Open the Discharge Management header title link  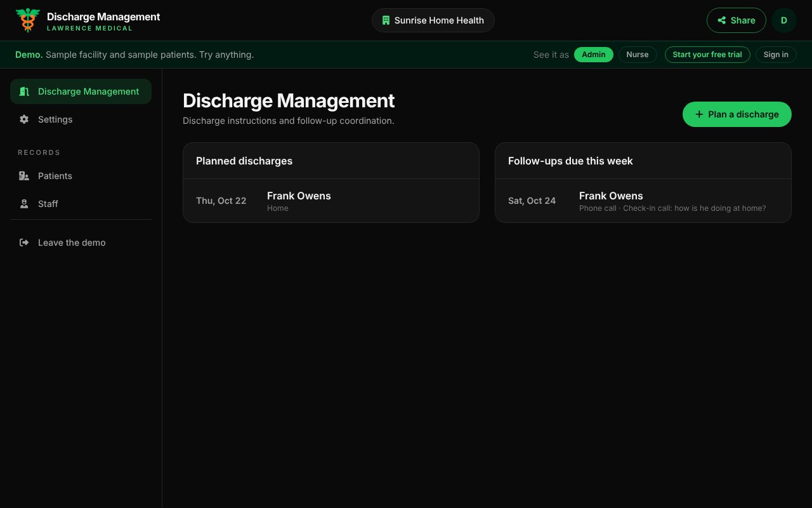tap(103, 17)
